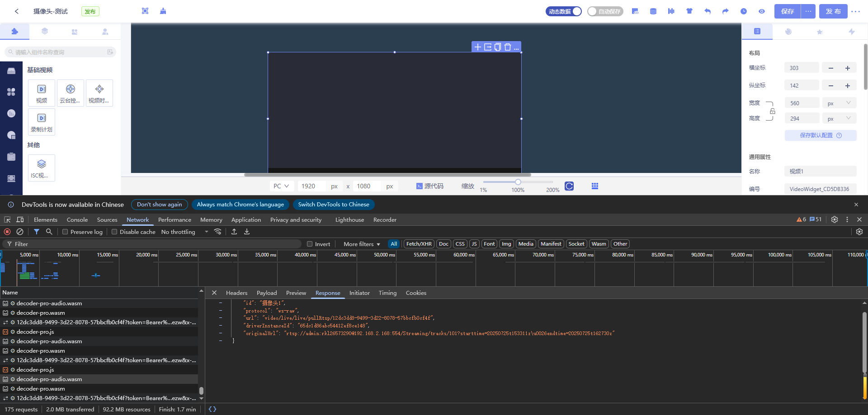Select the 录制计划 component tile
Screen dimensions: 868x415
point(42,122)
